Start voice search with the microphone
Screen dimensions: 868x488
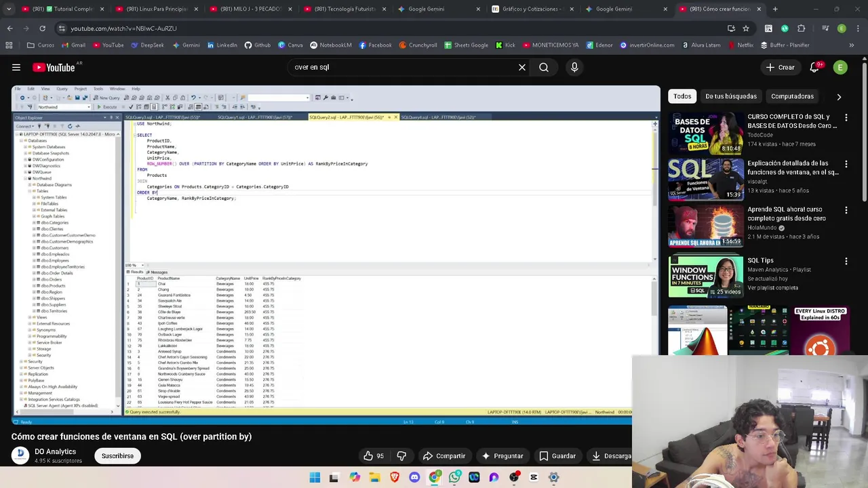(x=574, y=67)
